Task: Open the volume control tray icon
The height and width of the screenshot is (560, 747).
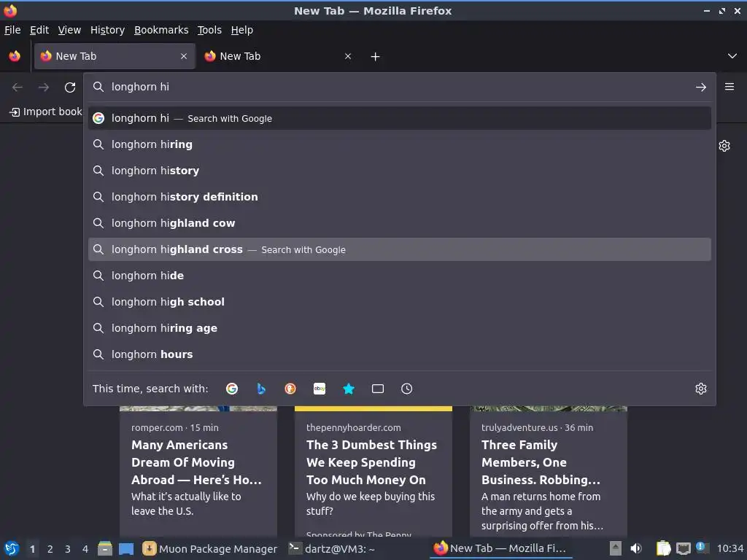Action: click(636, 548)
